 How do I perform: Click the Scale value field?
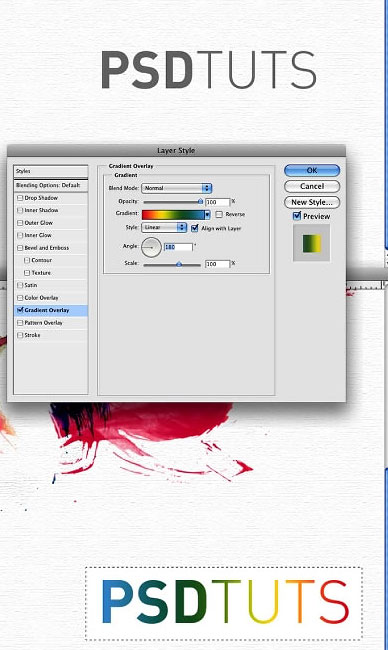click(218, 264)
